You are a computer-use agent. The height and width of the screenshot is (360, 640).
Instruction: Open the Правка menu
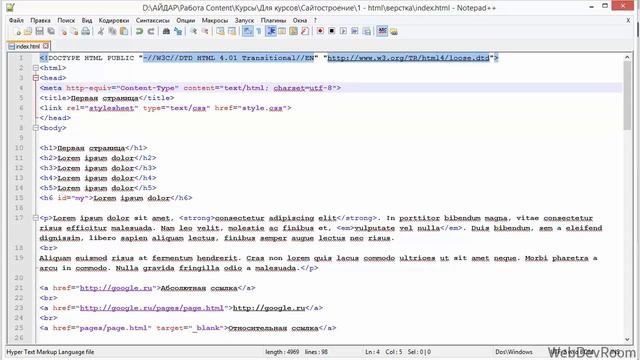click(40, 20)
